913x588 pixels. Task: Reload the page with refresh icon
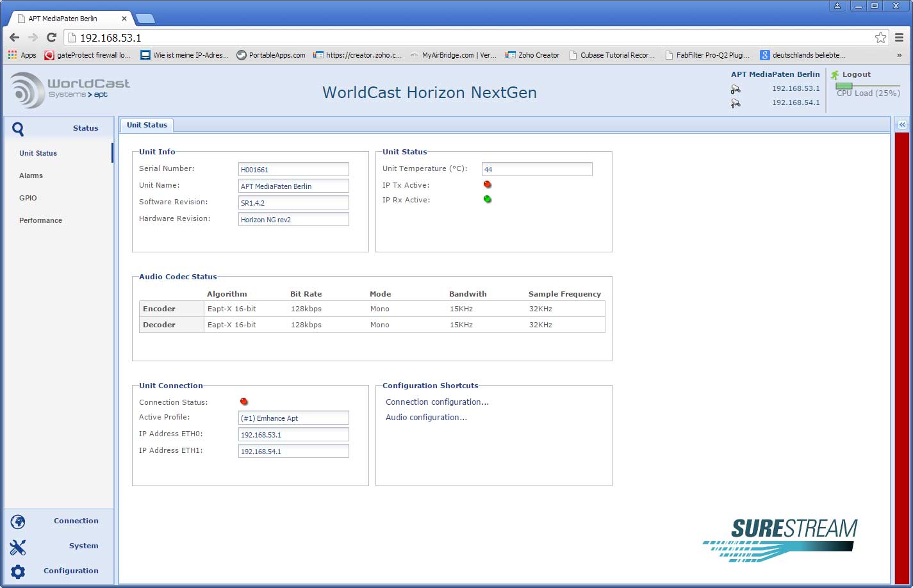point(52,38)
